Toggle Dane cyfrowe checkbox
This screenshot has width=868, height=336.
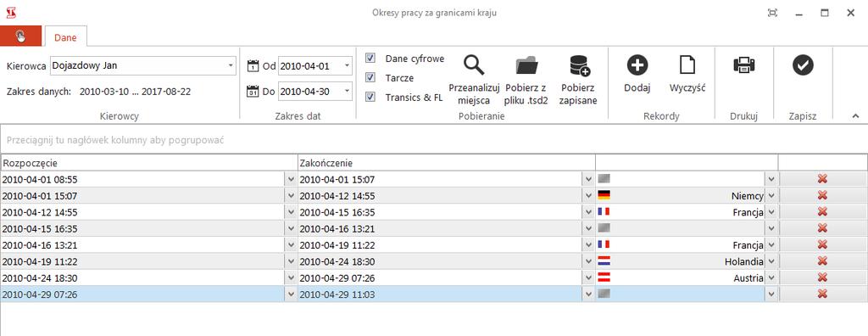coord(370,59)
